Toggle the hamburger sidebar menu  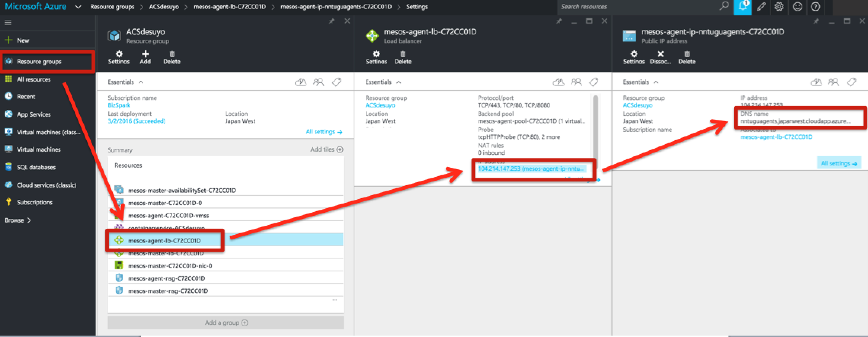coord(8,23)
